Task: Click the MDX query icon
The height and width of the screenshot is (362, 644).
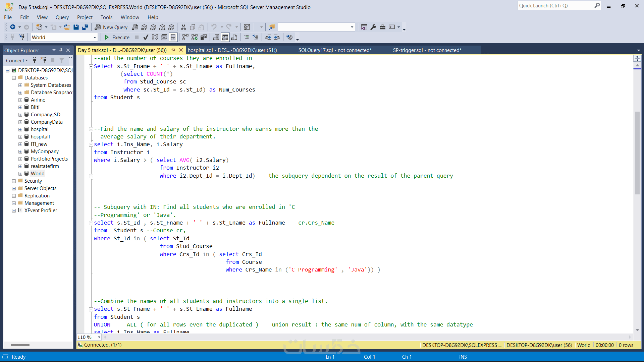Action: [x=144, y=27]
